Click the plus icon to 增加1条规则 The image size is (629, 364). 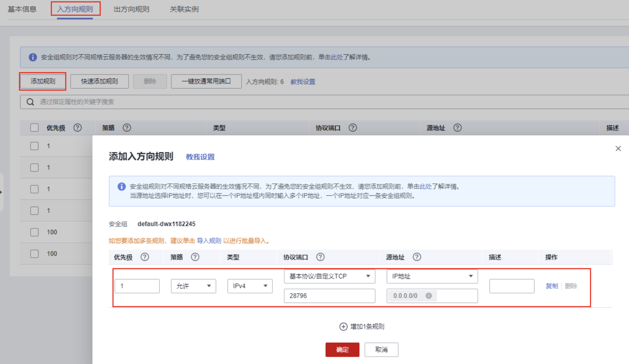[x=343, y=326]
